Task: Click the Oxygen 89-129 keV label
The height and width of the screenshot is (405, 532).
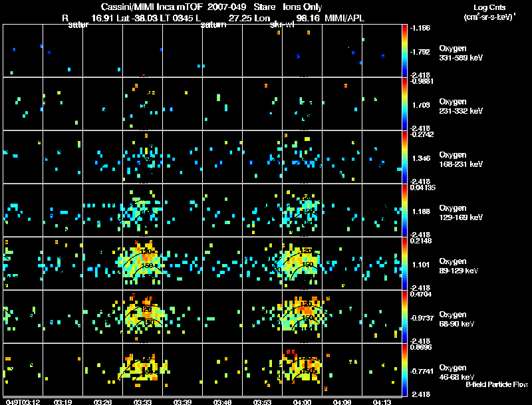Action: coord(459,266)
